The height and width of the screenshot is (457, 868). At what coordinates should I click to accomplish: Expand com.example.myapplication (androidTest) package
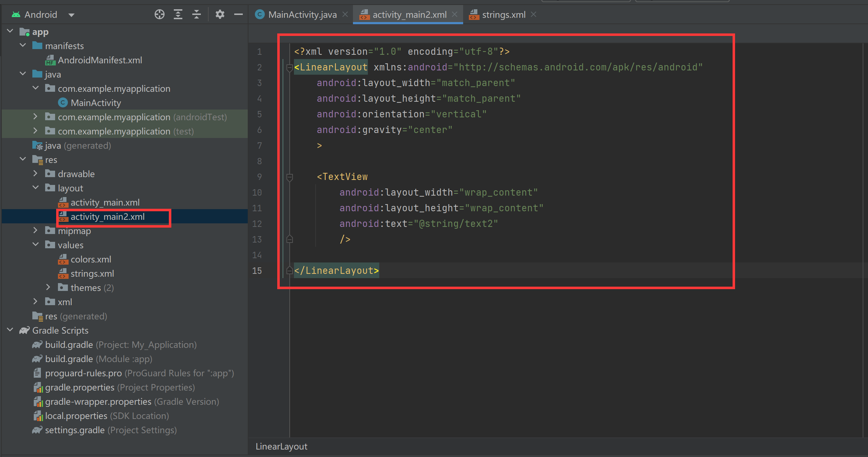[x=35, y=117]
